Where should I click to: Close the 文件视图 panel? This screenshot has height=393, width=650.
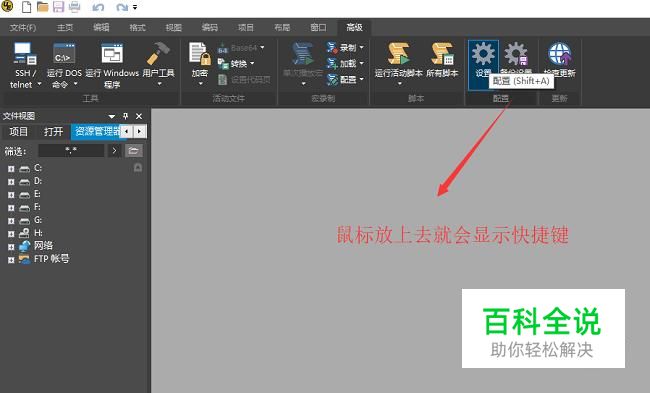pyautogui.click(x=139, y=116)
